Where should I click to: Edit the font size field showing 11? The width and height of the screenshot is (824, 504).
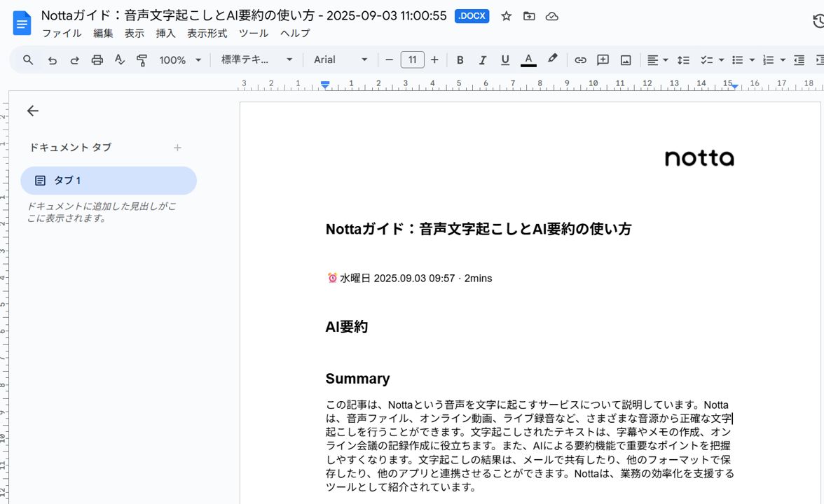point(412,60)
